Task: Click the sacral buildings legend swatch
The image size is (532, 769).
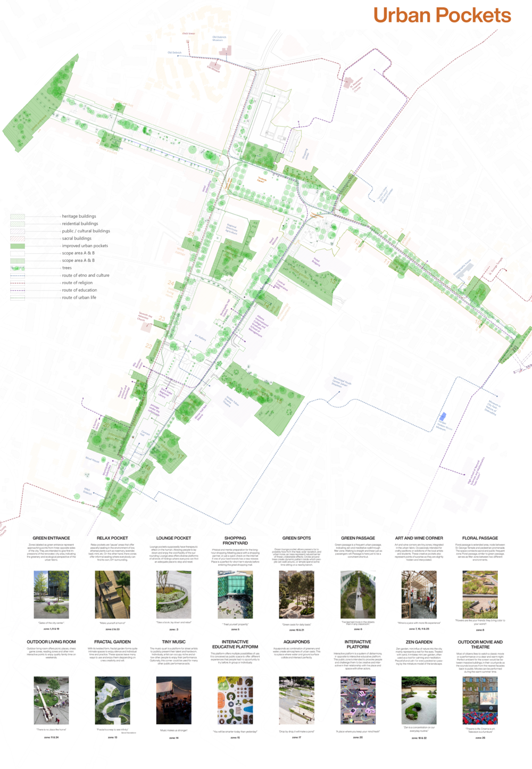Action: [18, 238]
